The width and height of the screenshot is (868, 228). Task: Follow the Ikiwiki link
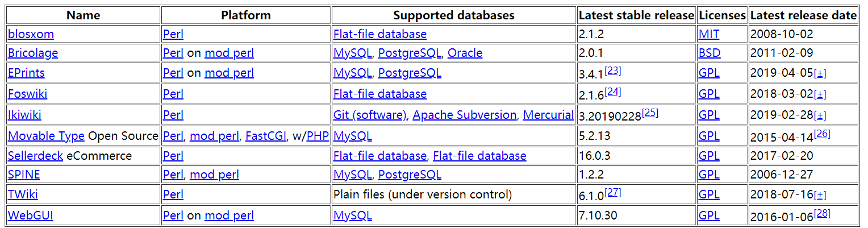pyautogui.click(x=24, y=115)
